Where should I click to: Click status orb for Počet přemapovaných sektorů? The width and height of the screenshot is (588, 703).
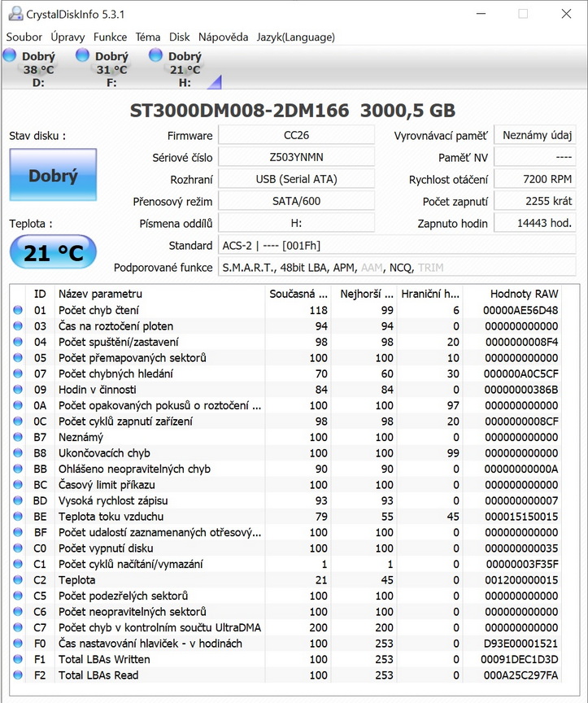18,358
